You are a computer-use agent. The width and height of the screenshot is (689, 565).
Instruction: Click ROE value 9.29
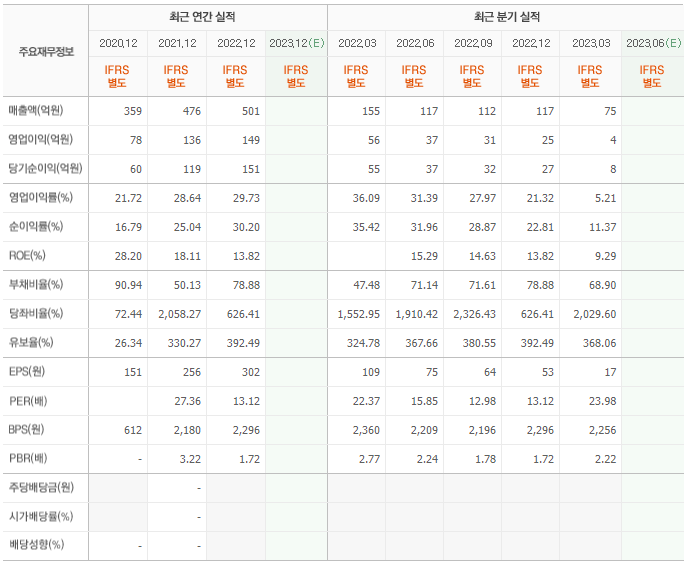[x=605, y=256]
